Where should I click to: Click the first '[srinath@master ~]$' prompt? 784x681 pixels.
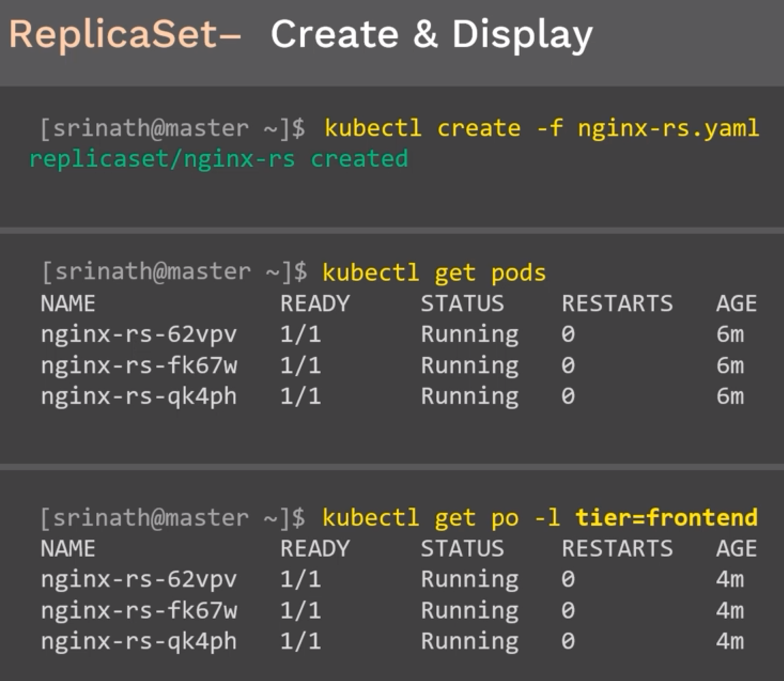click(173, 129)
